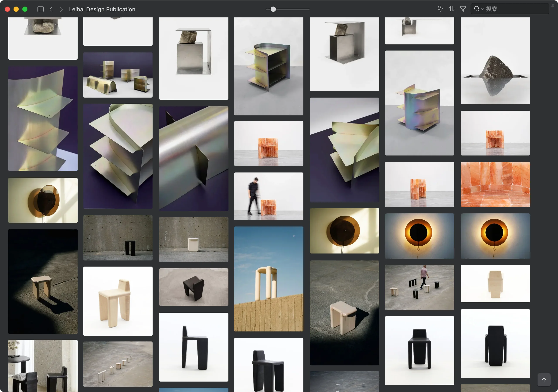Adjust the thumbnail size slider handle
Screen dimensions: 558x392
[273, 9]
